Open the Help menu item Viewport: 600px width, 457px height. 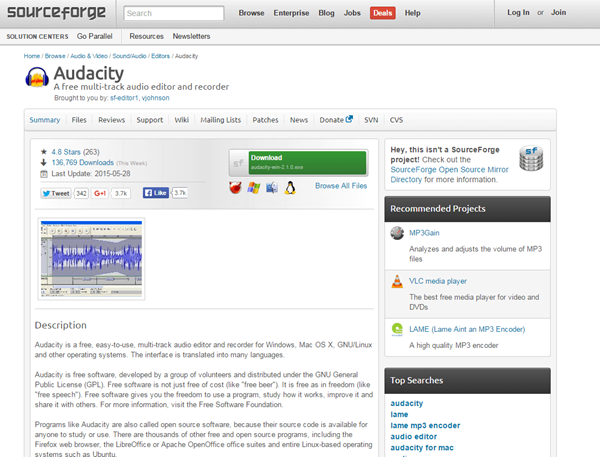tap(412, 13)
